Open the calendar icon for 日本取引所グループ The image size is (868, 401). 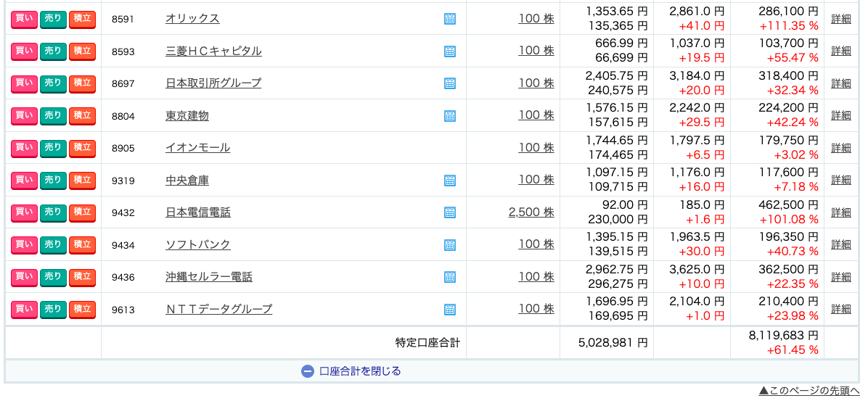coord(450,83)
